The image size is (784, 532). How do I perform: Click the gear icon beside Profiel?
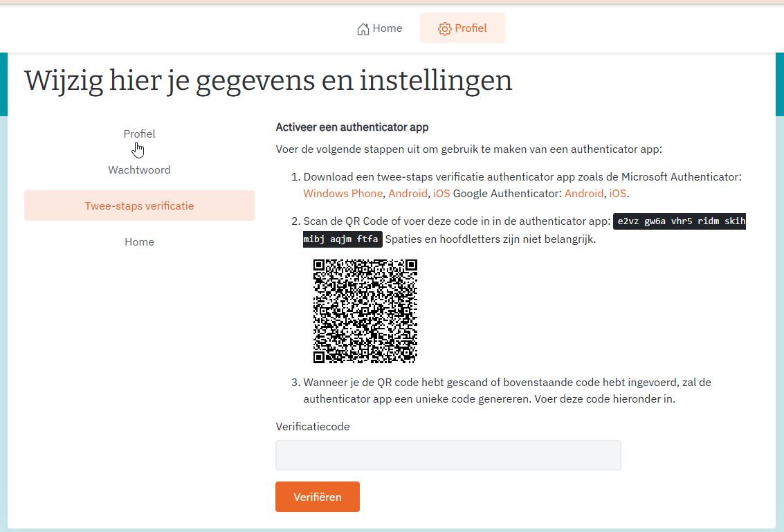click(x=444, y=29)
